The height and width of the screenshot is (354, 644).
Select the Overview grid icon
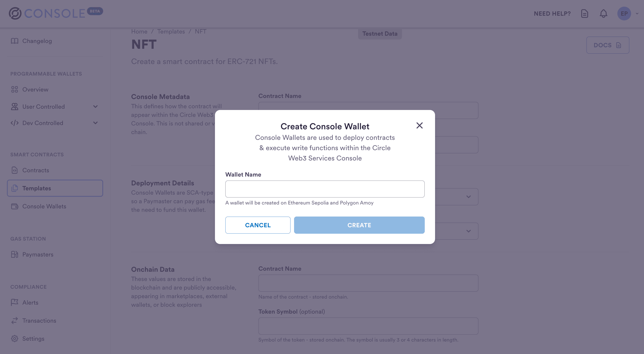point(14,89)
